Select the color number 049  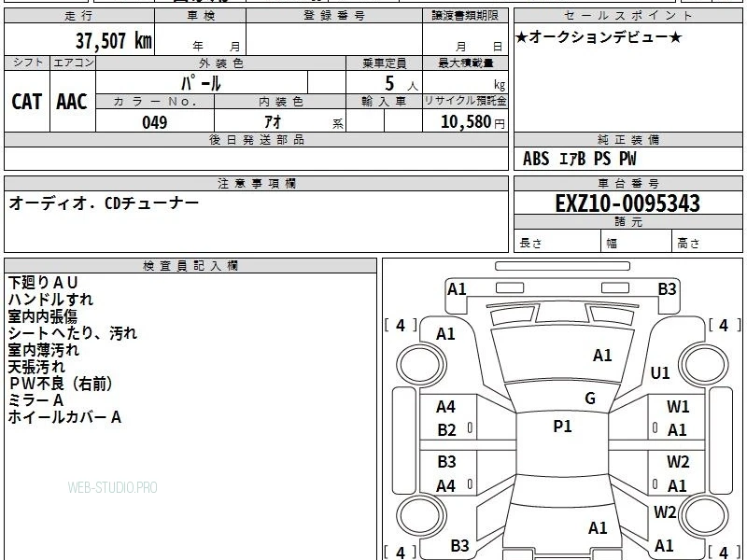(155, 122)
